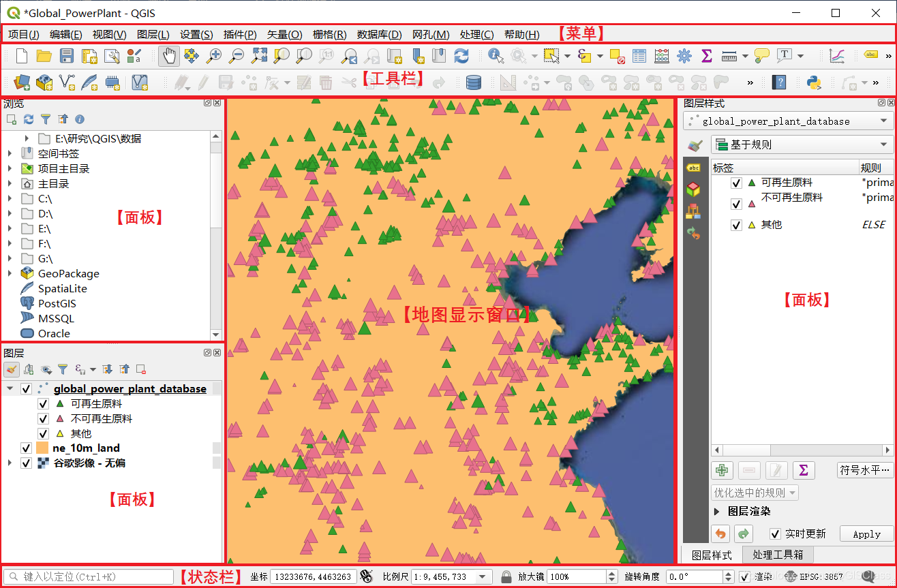897x588 pixels.
Task: Open the help contents book icon
Action: pos(780,82)
